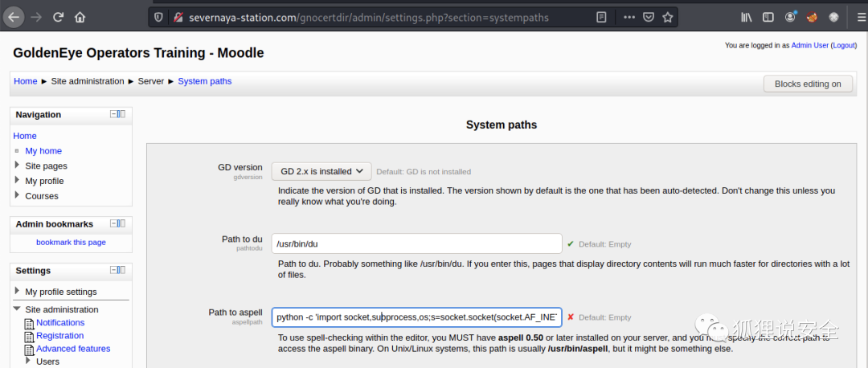Open the GD version dropdown

point(321,172)
